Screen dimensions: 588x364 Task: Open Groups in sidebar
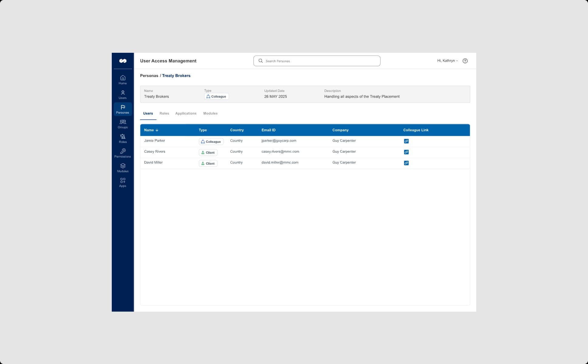tap(123, 124)
